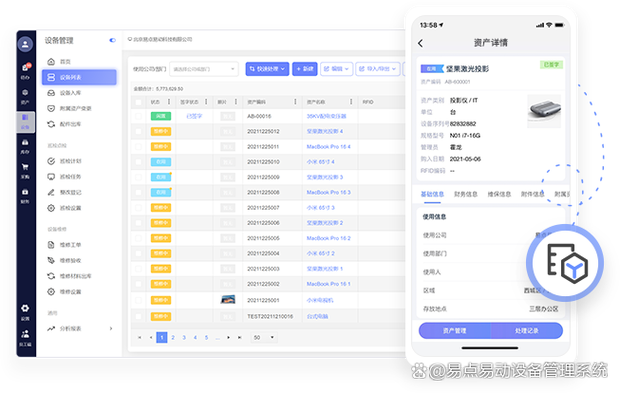Viewport: 620px width, 393px height.
Task: Select the highlighted 设备 module in the dark rail
Action: [x=25, y=121]
